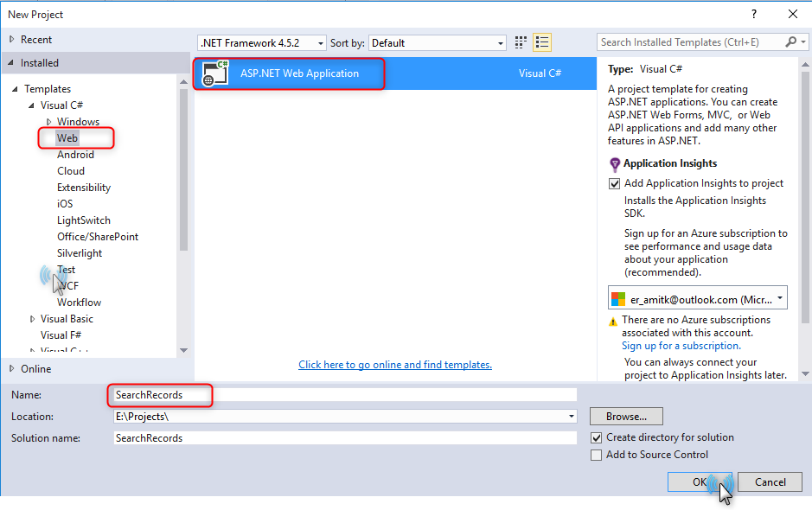The height and width of the screenshot is (510, 812).
Task: Collapse the Visual C# tree node
Action: click(x=32, y=105)
